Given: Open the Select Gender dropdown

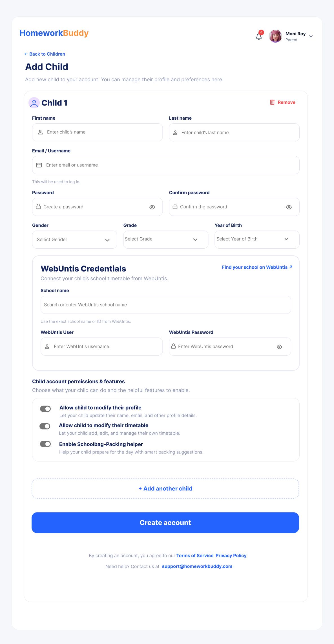Looking at the screenshot, I should (75, 240).
